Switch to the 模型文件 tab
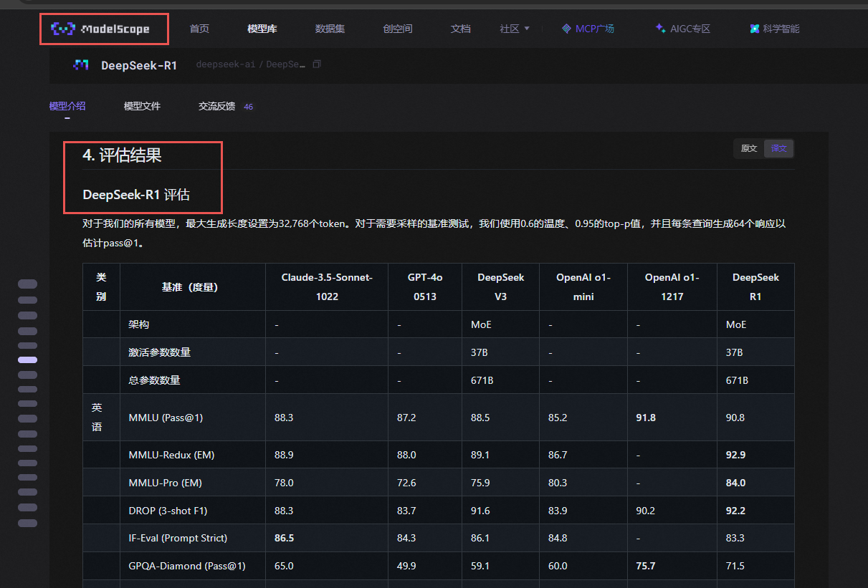The height and width of the screenshot is (588, 868). 142,106
